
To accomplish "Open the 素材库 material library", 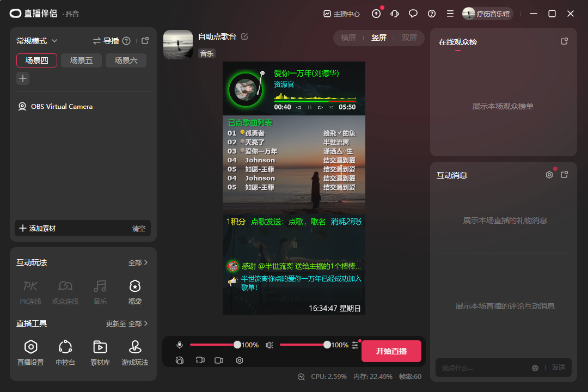I will tap(100, 352).
